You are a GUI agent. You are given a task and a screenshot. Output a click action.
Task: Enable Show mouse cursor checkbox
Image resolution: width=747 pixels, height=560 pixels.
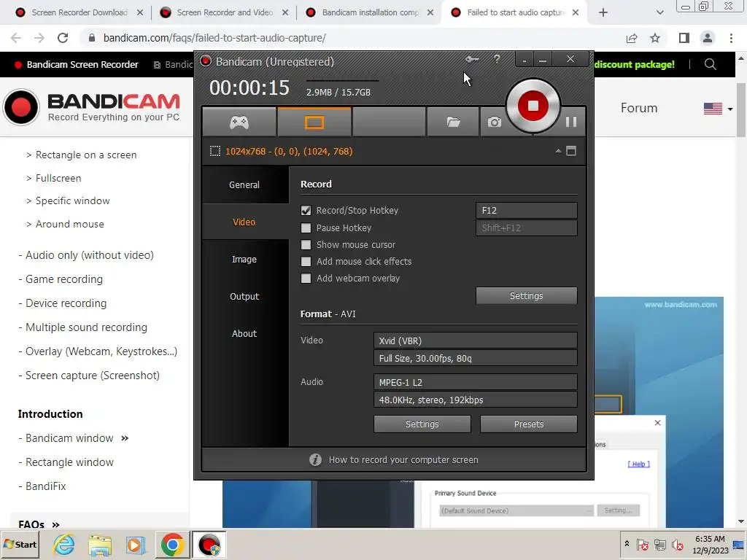[306, 244]
